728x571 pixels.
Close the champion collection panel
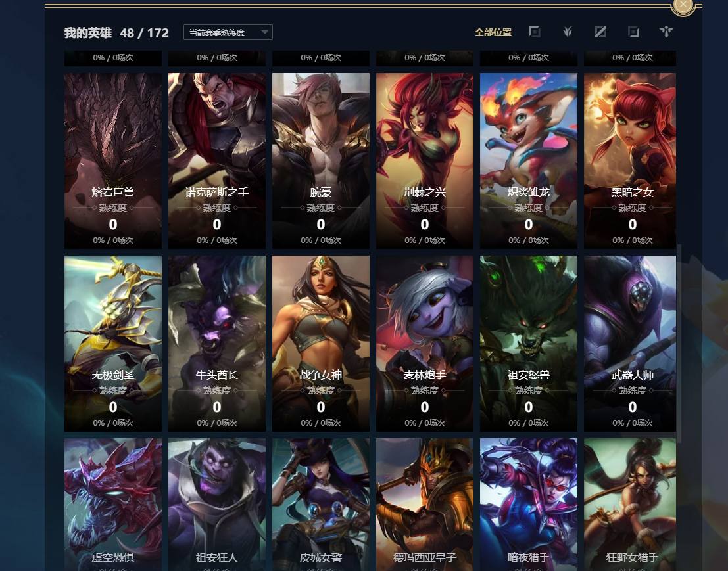[x=683, y=5]
